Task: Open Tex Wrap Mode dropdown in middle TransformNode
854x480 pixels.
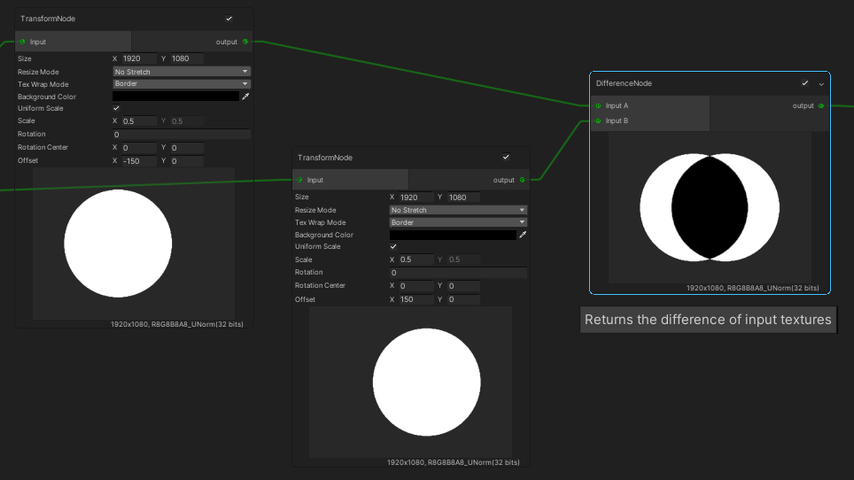Action: [x=458, y=222]
